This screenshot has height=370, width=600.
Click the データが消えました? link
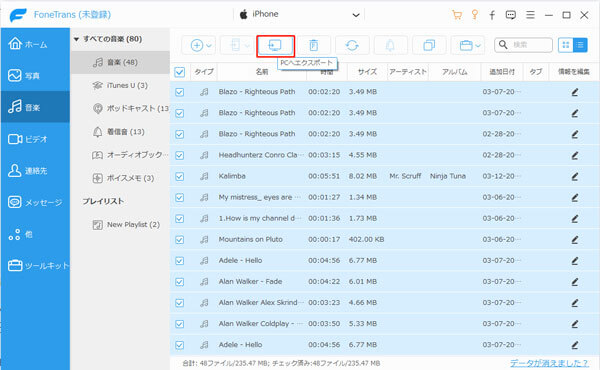pos(549,363)
